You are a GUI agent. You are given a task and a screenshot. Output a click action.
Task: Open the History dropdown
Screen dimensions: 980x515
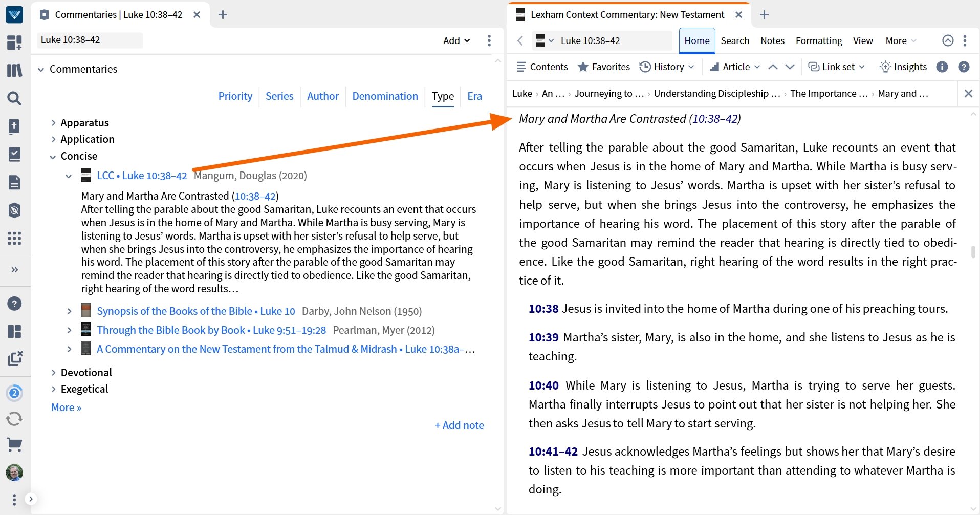(667, 67)
